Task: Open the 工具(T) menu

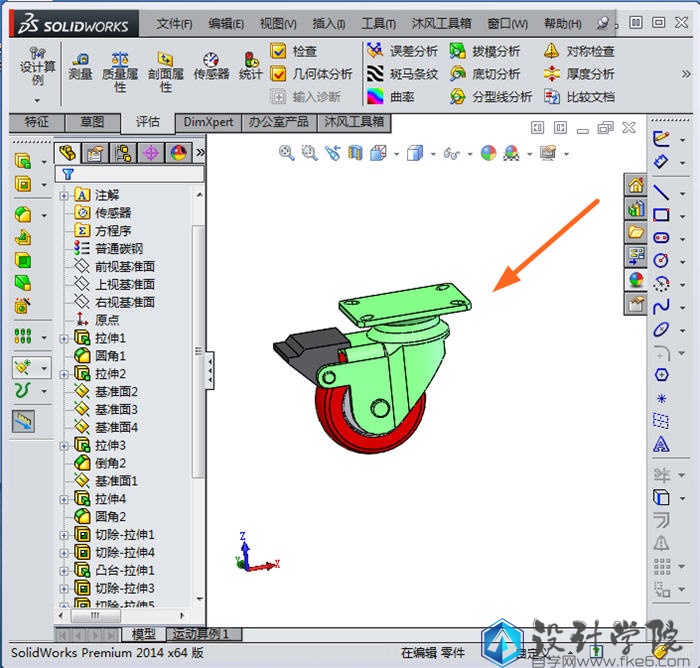Action: click(378, 24)
